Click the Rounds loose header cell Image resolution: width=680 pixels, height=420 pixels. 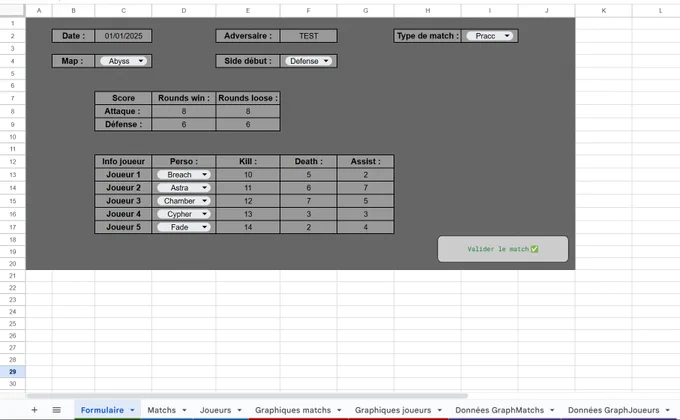[x=248, y=98]
